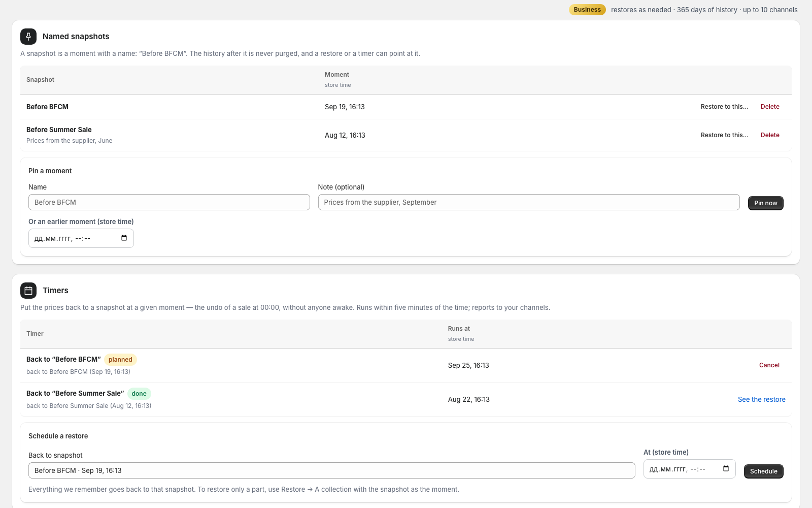This screenshot has height=508, width=812.
Task: Click the Named snapshots heading
Action: tap(76, 37)
